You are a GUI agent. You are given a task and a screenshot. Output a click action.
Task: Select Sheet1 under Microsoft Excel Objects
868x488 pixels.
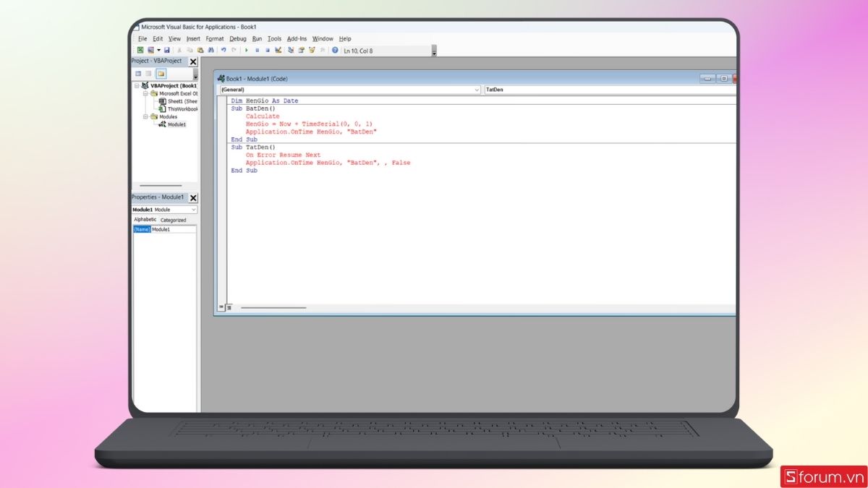point(178,101)
